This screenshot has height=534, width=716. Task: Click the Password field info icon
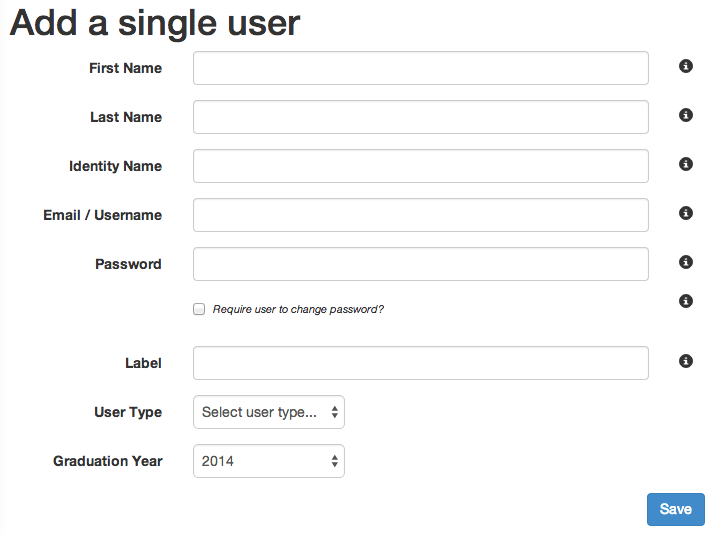point(685,262)
